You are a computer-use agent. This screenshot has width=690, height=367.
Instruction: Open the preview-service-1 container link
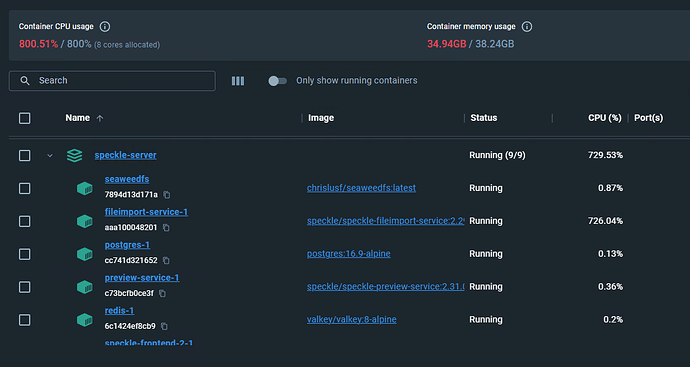(x=142, y=278)
